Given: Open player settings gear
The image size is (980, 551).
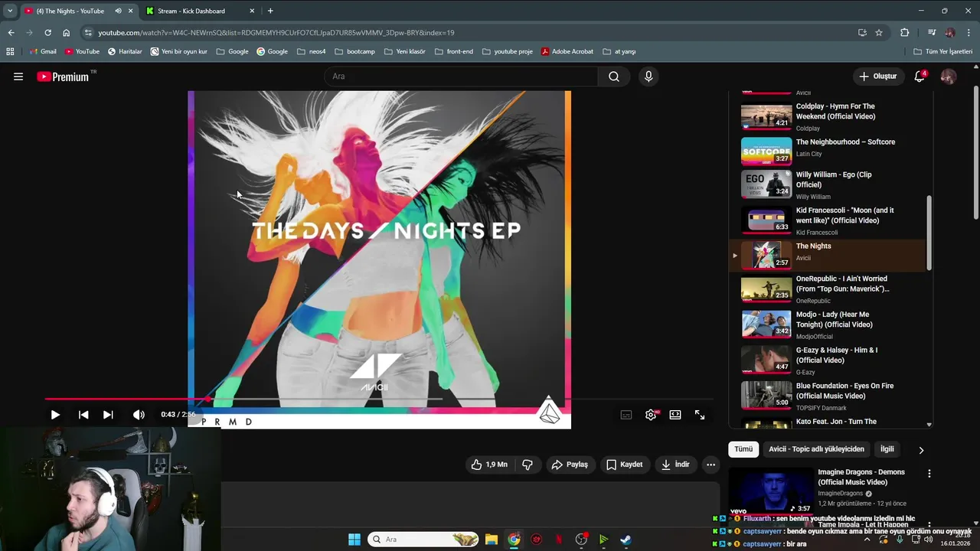Looking at the screenshot, I should tap(651, 415).
